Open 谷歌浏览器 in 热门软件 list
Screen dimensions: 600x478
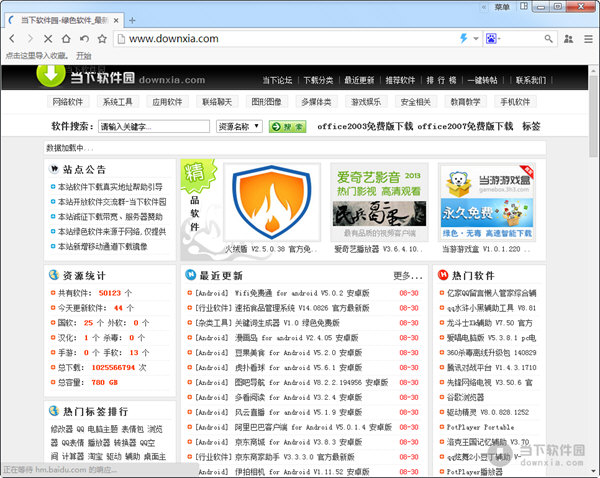[x=465, y=397]
